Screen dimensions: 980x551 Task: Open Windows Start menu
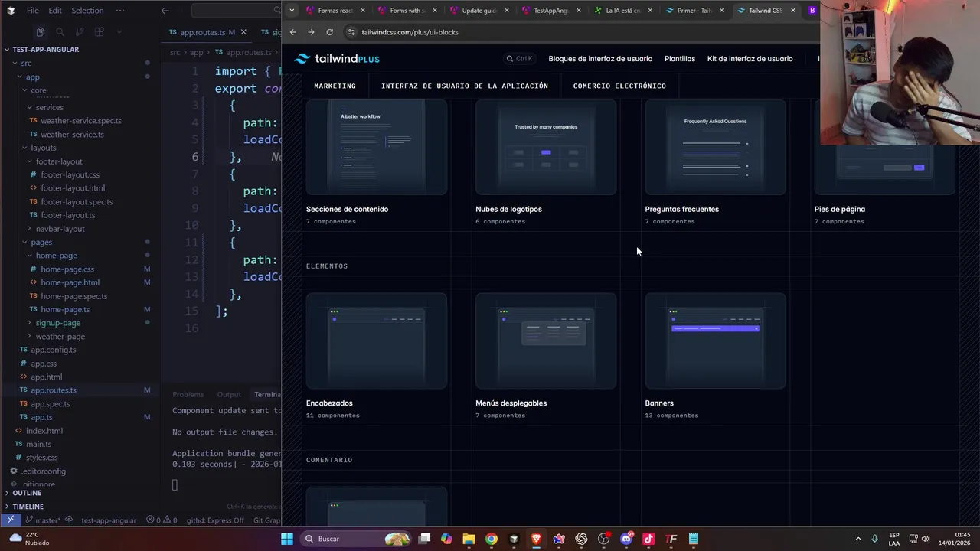286,539
